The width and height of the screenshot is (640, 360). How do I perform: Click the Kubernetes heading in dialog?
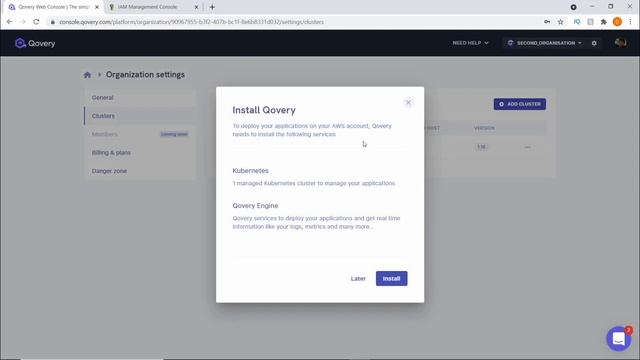250,171
